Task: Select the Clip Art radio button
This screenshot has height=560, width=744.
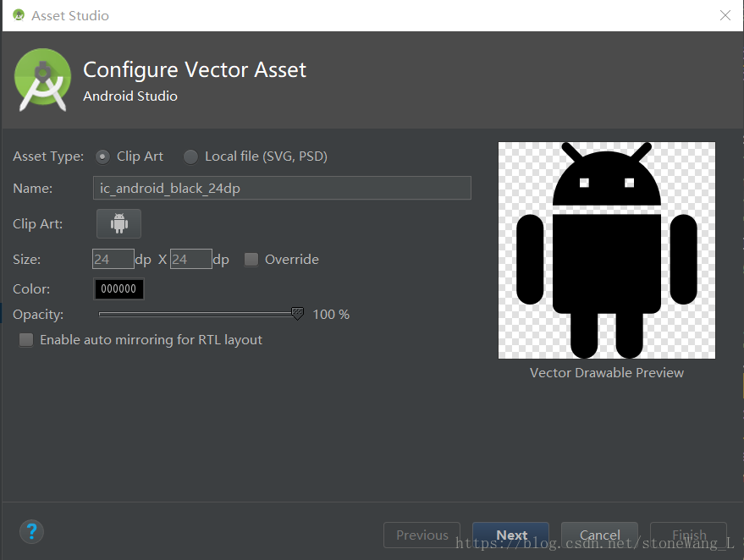Action: click(102, 156)
